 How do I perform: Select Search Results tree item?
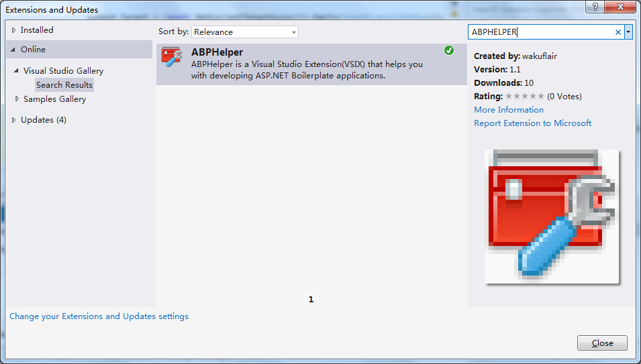click(x=64, y=85)
